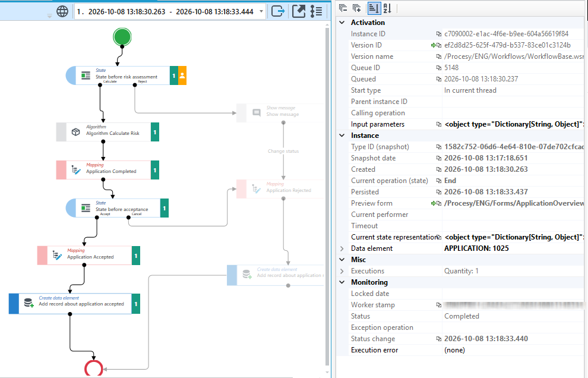Click the timeline list icon in diagram toolbar

pyautogui.click(x=316, y=11)
